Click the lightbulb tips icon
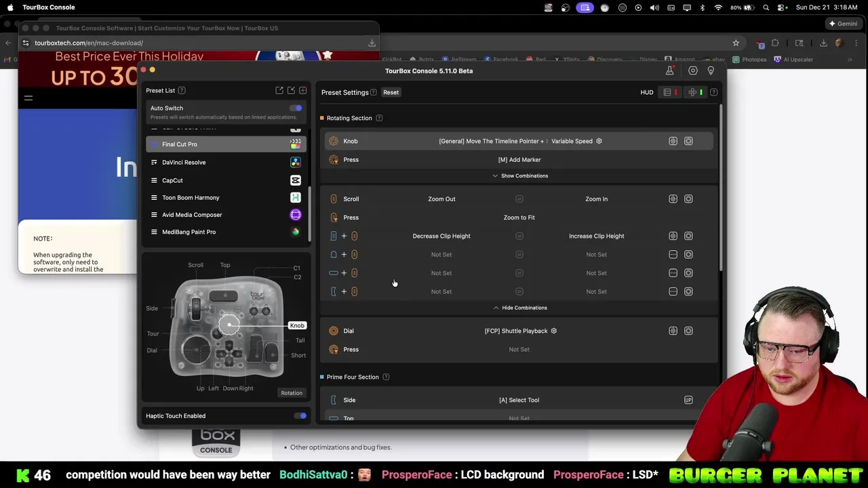 point(711,70)
